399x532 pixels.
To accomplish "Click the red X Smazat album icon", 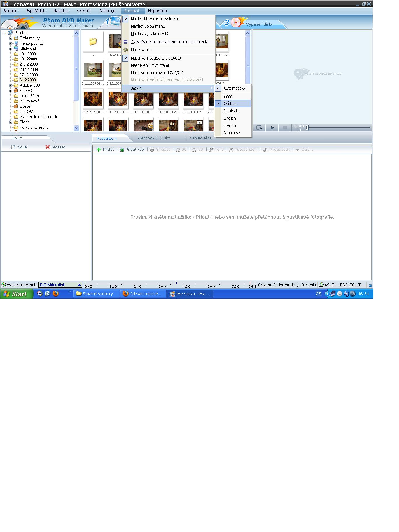I will tap(48, 147).
